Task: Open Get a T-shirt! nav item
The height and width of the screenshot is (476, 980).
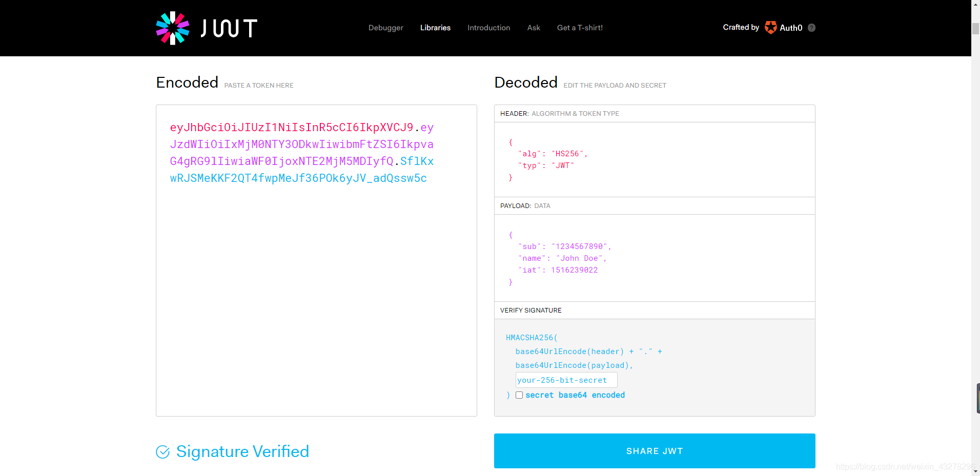Action: coord(580,28)
